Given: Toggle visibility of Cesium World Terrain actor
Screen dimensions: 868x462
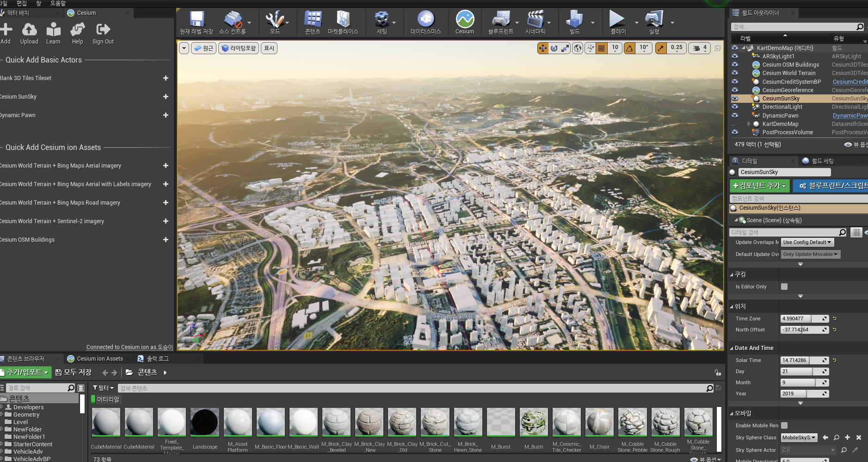Looking at the screenshot, I should coord(735,73).
